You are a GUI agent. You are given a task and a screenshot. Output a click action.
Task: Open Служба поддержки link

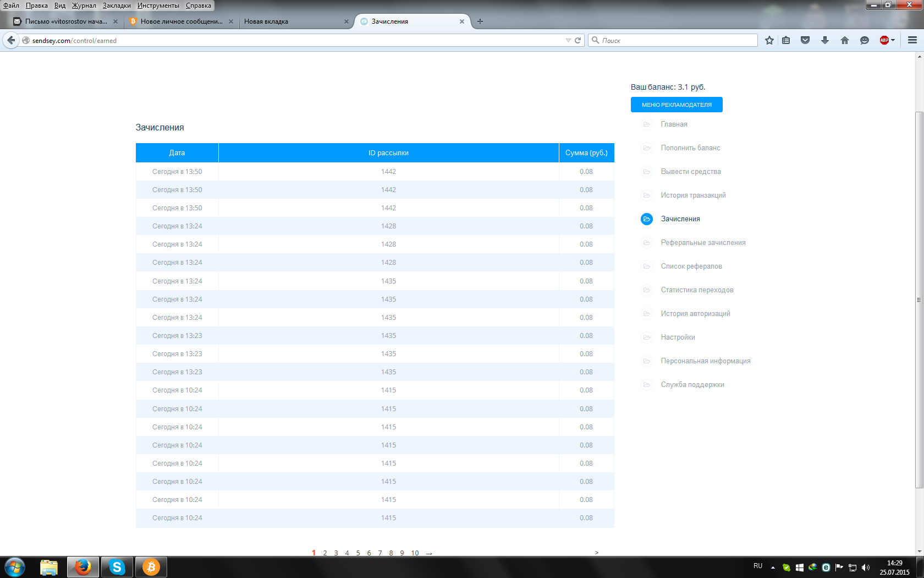692,385
